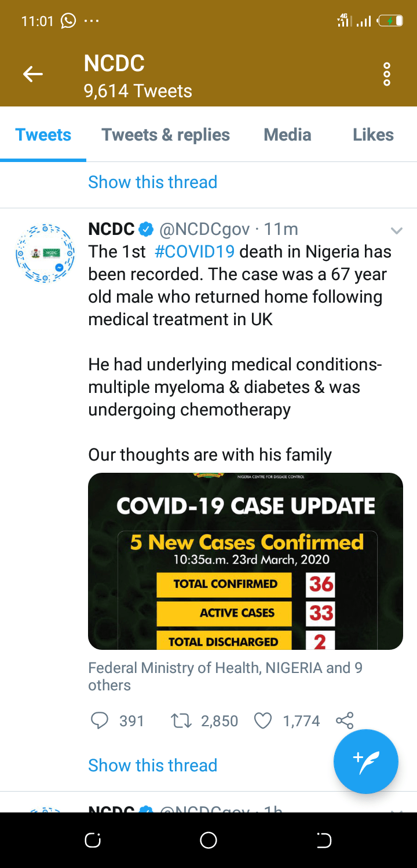Open the #COVID19 hashtag link
The image size is (417, 868).
click(x=195, y=252)
